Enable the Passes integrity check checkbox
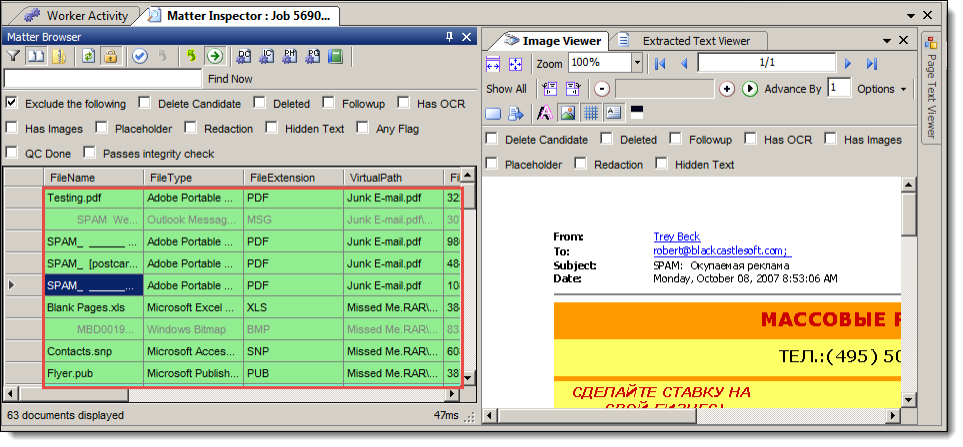The width and height of the screenshot is (963, 447). point(90,154)
